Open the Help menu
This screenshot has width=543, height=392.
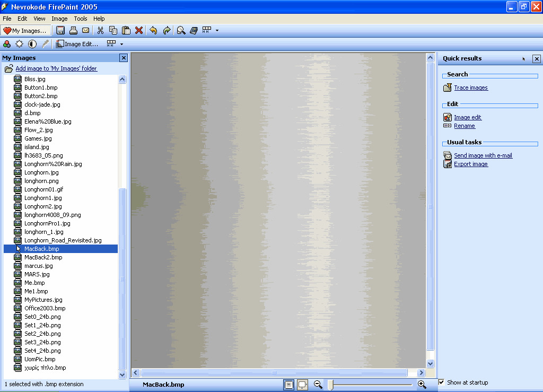click(99, 19)
